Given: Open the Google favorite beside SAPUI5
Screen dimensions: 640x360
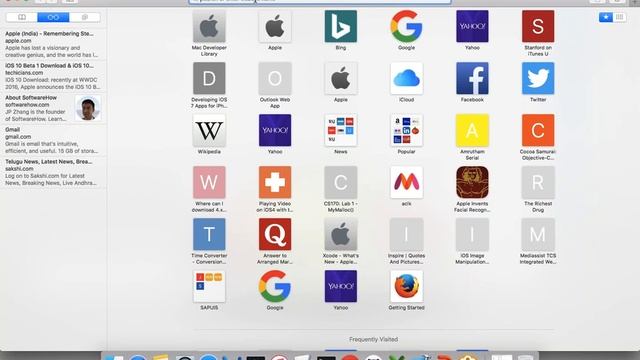Looking at the screenshot, I should pos(275,286).
